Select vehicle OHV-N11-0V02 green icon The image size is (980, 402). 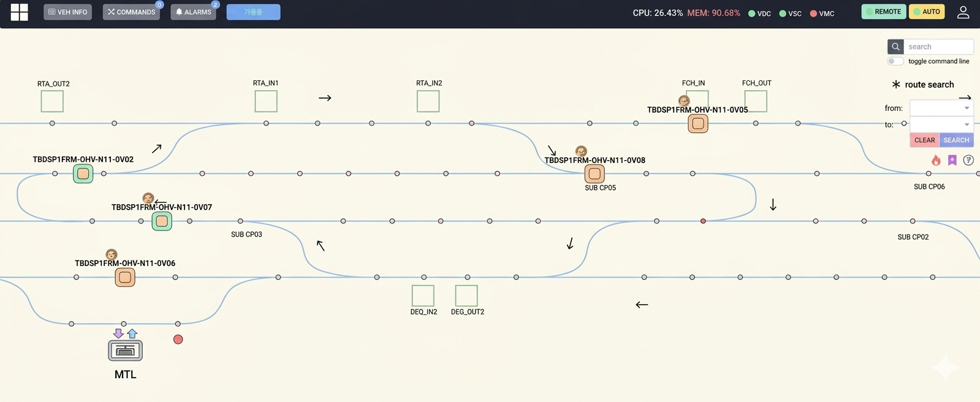coord(83,174)
